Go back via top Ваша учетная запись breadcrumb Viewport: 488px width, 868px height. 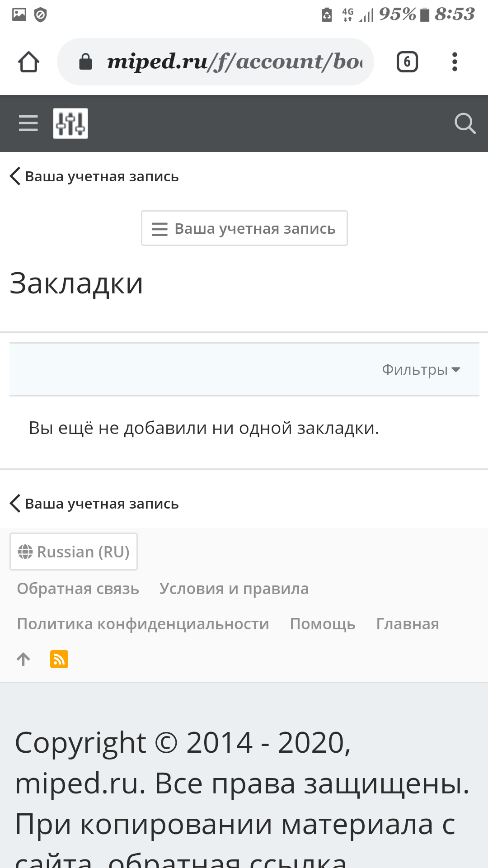[94, 176]
